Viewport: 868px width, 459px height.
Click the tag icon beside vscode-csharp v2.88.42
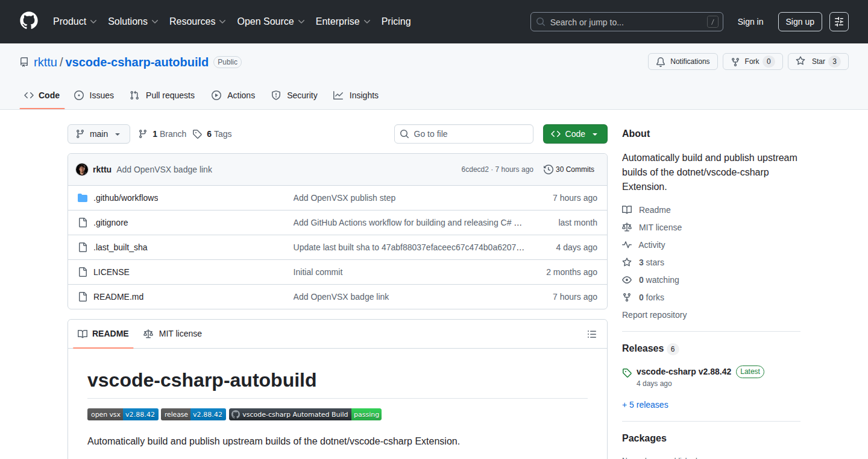click(x=627, y=373)
